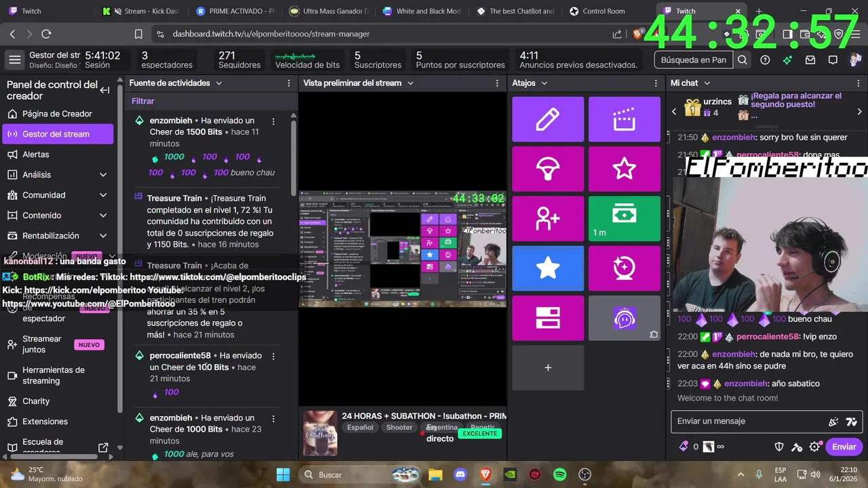Open Fuente de actividades panel kebab menu
This screenshot has width=868, height=488.
(288, 83)
